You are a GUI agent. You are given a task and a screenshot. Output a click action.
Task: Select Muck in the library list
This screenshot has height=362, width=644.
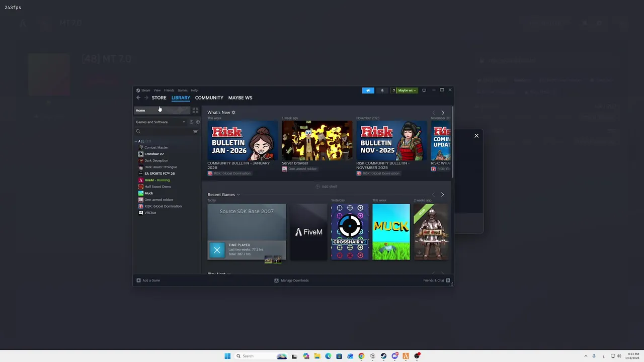tap(148, 193)
